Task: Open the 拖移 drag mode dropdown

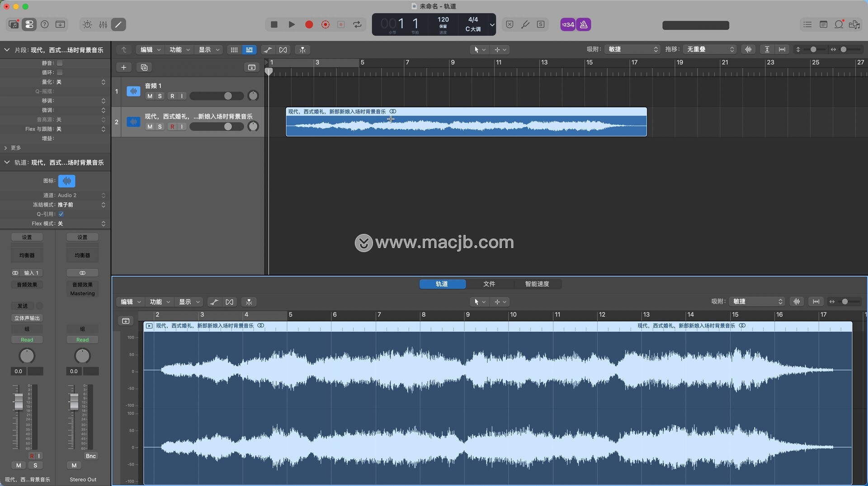Action: 710,49
